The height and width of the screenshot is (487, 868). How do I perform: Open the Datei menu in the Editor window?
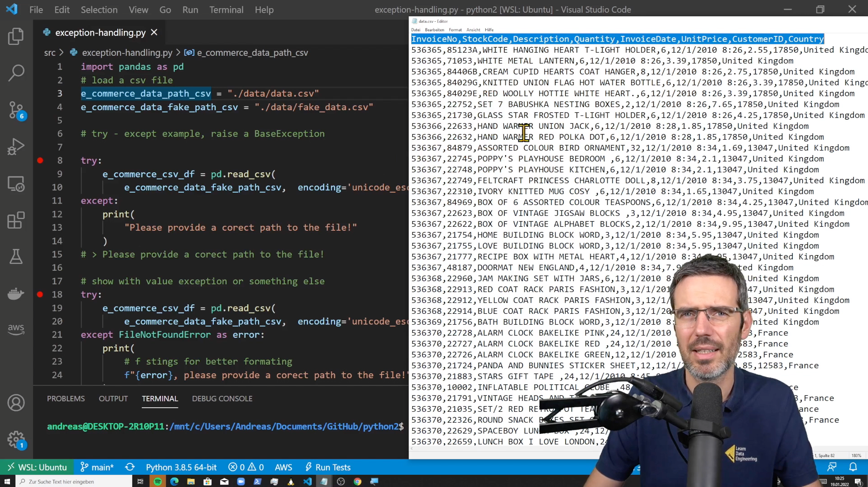click(415, 30)
